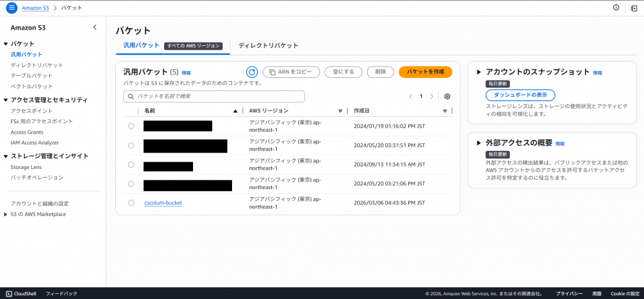Click the CloudShell icon in footer

[8, 293]
